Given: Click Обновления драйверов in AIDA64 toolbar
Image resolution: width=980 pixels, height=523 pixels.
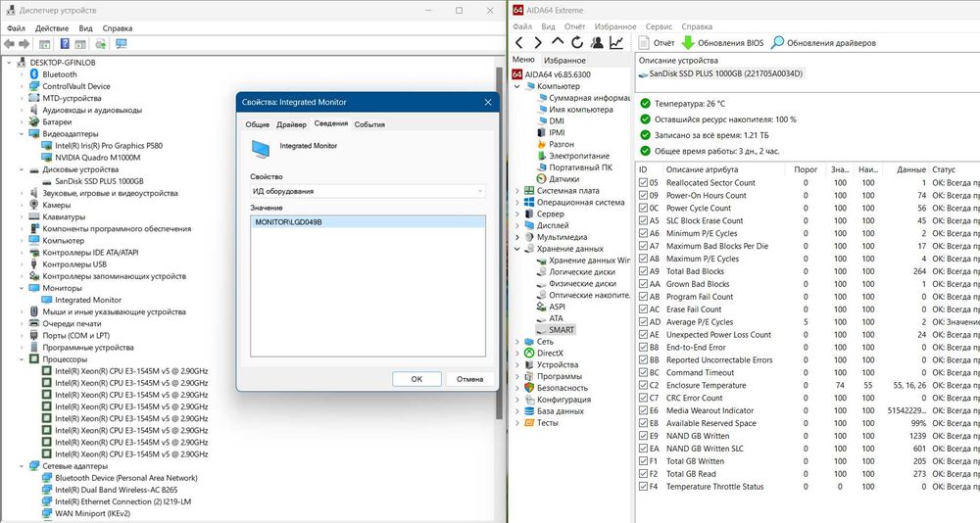Looking at the screenshot, I should click(x=824, y=43).
